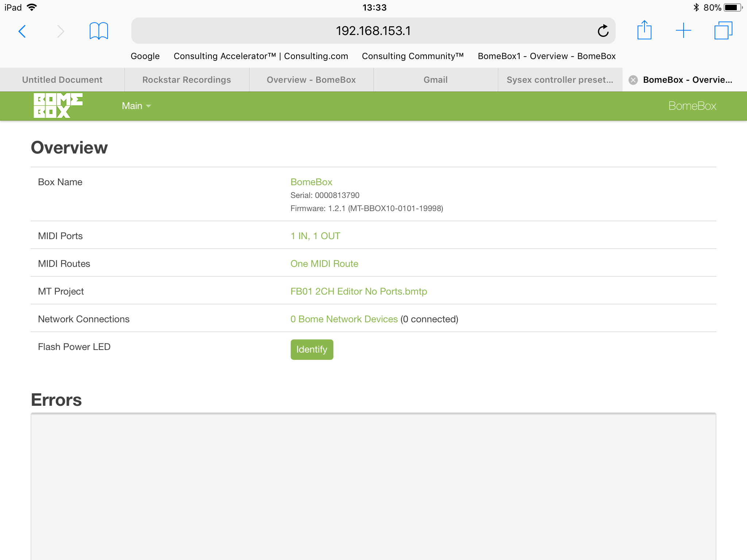The image size is (747, 560).
Task: Open the 1 IN, 1 OUT link
Action: click(315, 236)
